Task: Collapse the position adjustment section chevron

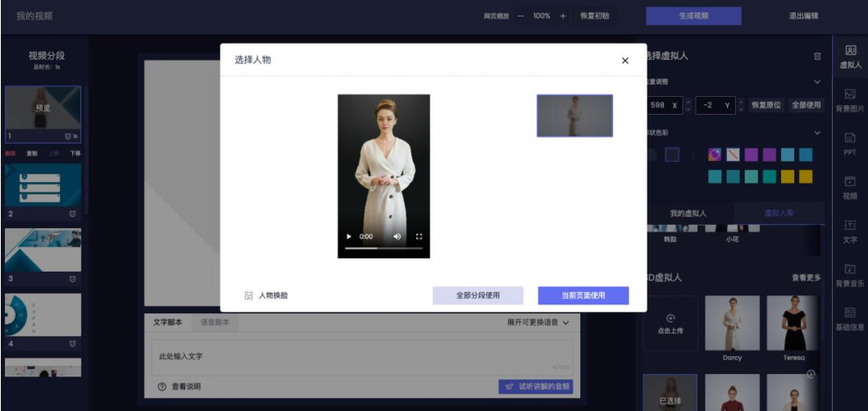Action: [x=818, y=82]
